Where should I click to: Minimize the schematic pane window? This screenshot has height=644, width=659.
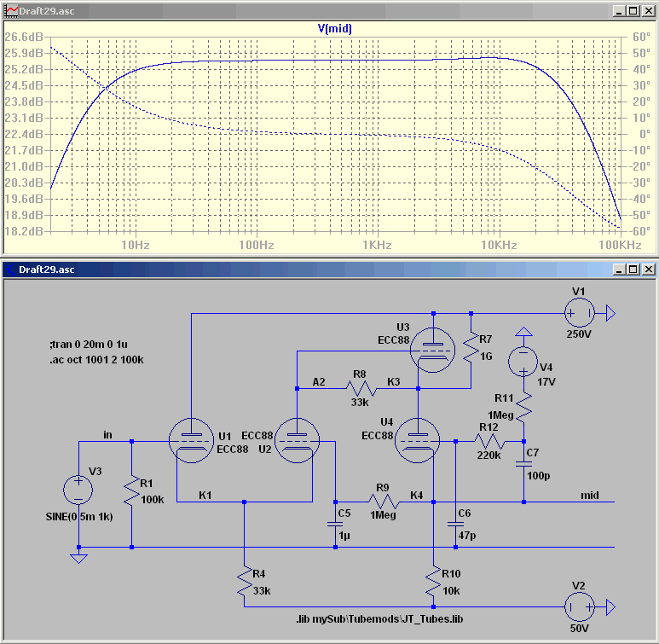[x=619, y=270]
